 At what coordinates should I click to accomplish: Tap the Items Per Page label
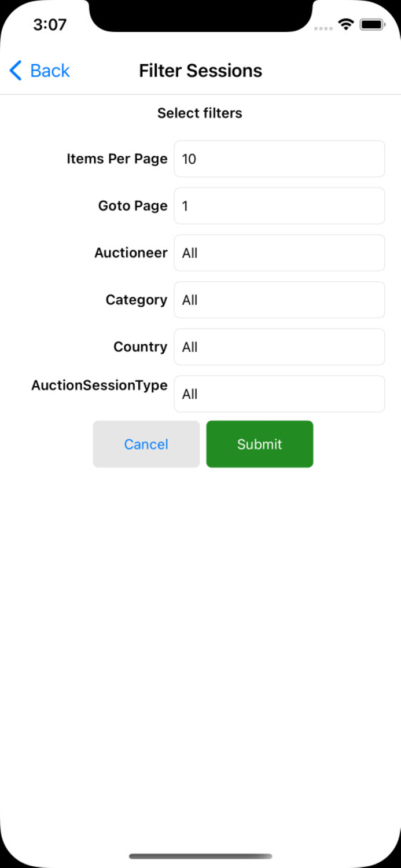coord(117,159)
